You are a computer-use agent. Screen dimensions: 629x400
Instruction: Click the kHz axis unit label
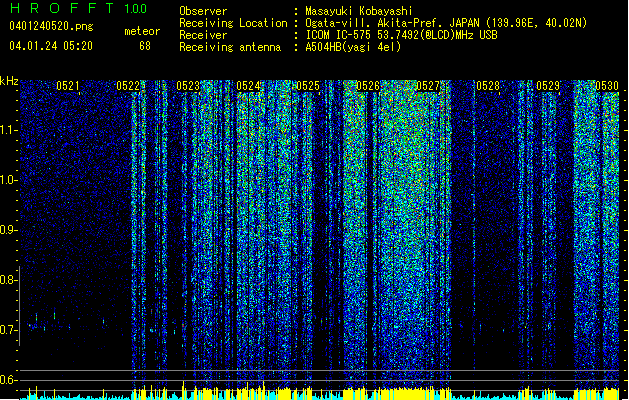[9, 81]
